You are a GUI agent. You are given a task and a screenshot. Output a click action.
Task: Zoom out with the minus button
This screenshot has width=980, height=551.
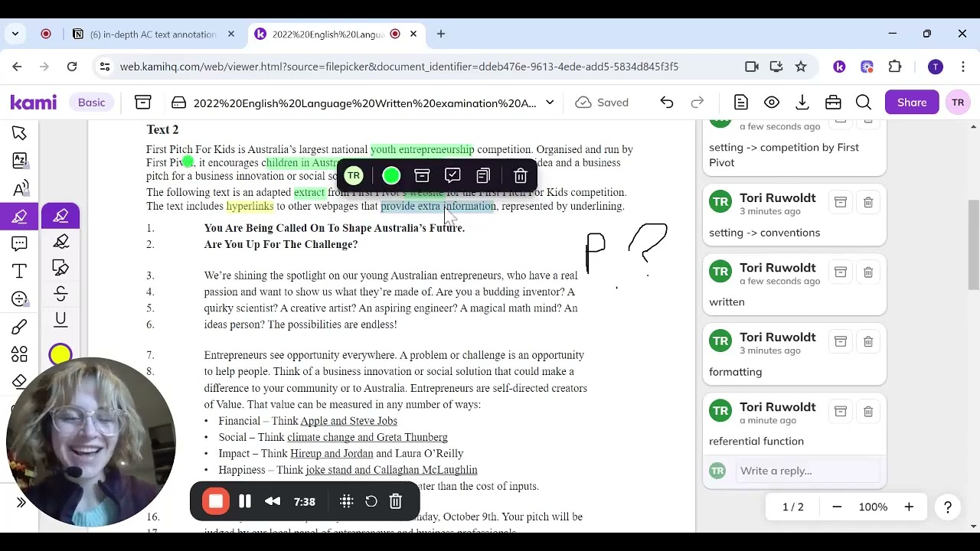pyautogui.click(x=837, y=507)
